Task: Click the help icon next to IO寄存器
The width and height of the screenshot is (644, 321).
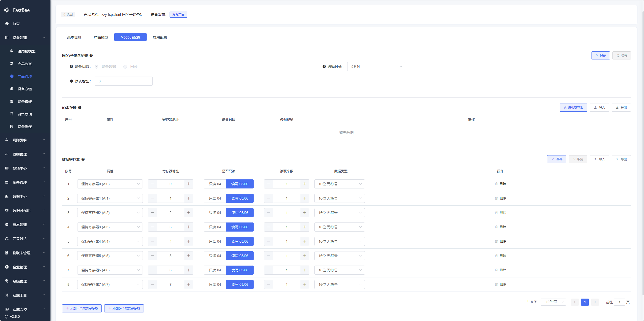Action: [80, 108]
